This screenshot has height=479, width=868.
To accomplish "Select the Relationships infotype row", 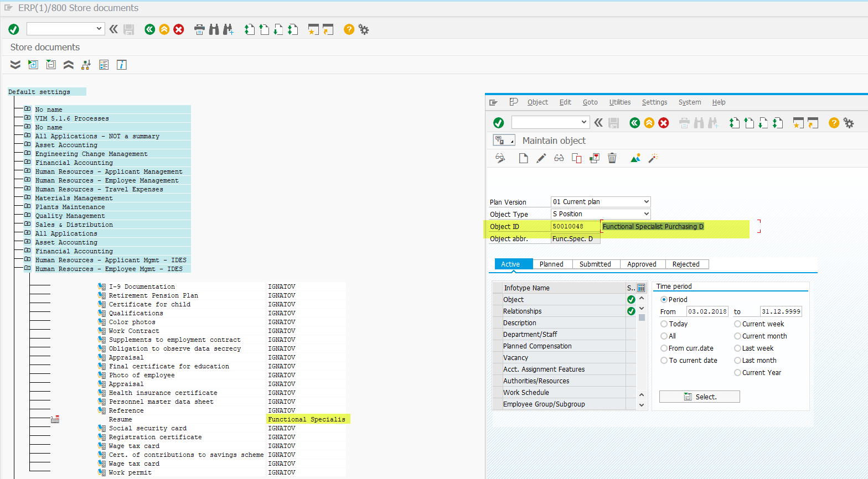I will [x=522, y=311].
